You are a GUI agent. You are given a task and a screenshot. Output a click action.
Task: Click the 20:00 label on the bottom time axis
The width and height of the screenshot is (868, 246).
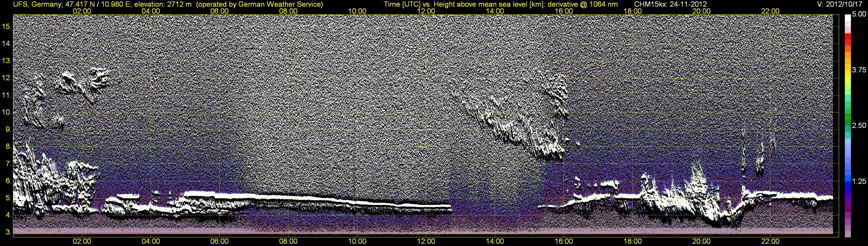click(x=702, y=241)
